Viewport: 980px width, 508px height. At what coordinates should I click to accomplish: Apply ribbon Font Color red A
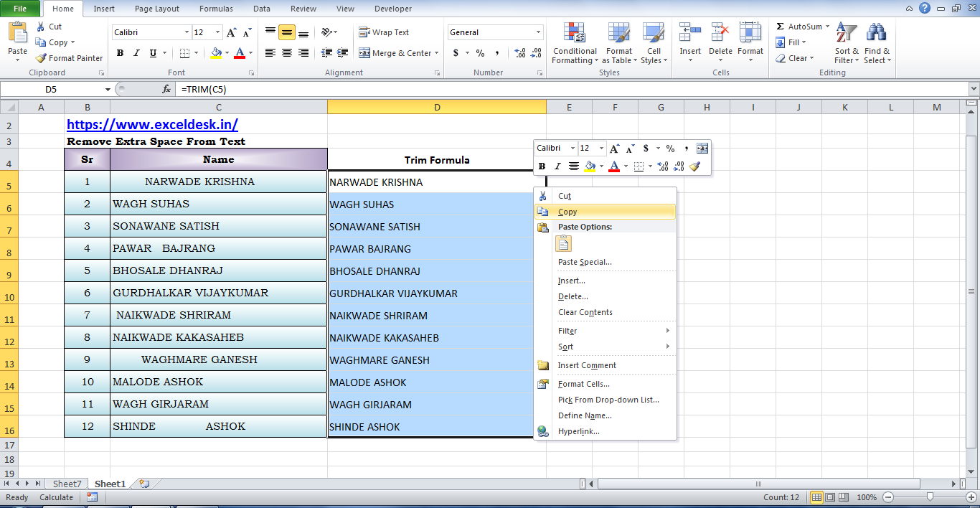[239, 53]
